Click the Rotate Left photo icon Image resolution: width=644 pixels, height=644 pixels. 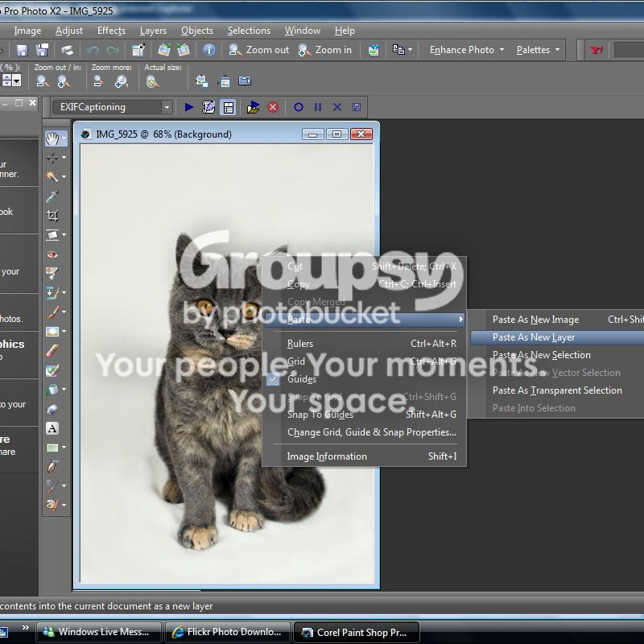[x=164, y=50]
